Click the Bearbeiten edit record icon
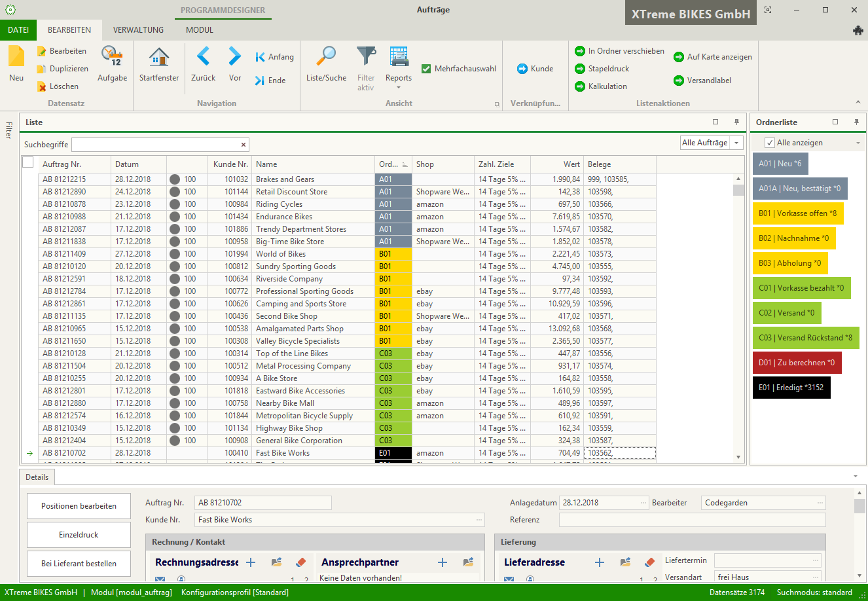The image size is (868, 601). click(x=42, y=51)
